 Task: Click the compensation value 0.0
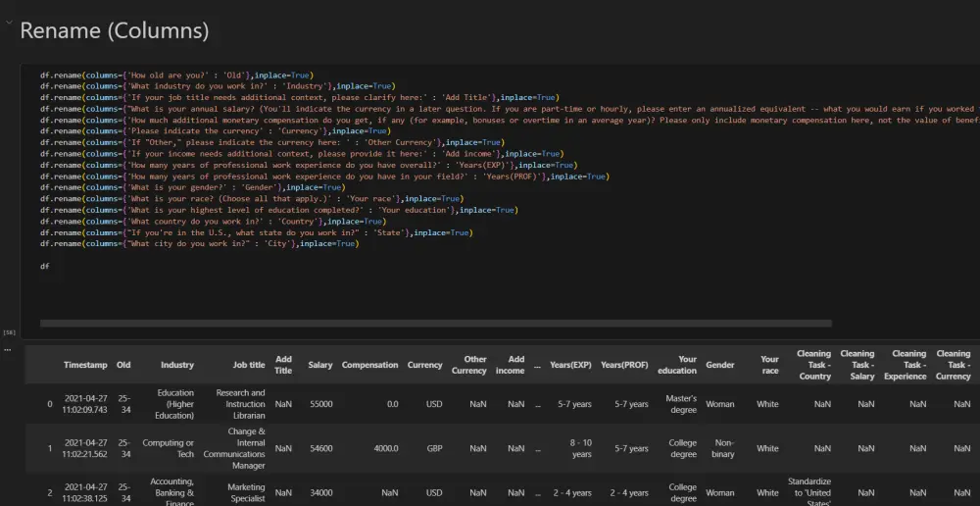coord(393,404)
